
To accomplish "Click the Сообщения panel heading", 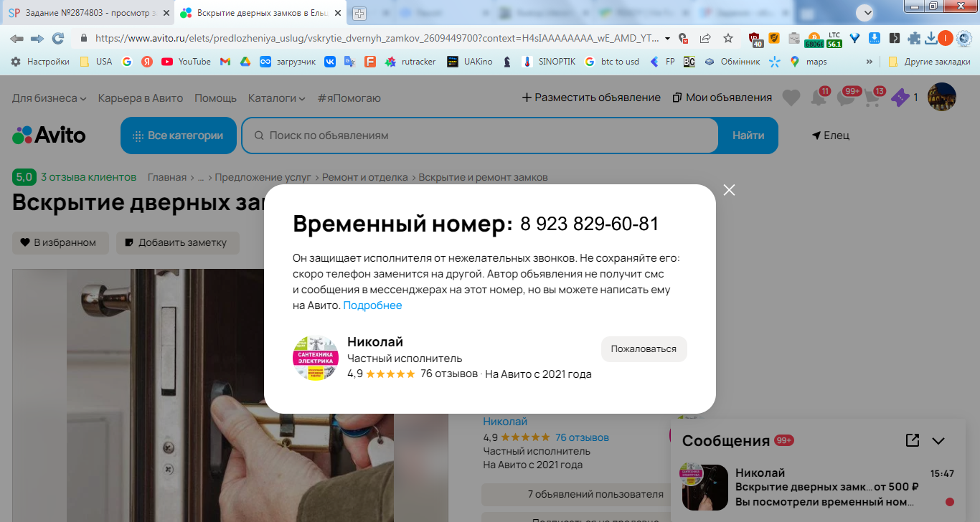I will (726, 441).
